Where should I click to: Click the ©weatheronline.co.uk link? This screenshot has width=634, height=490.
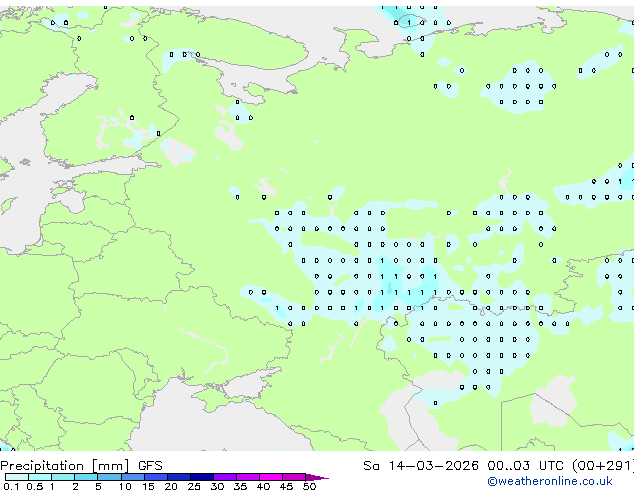[550, 481]
